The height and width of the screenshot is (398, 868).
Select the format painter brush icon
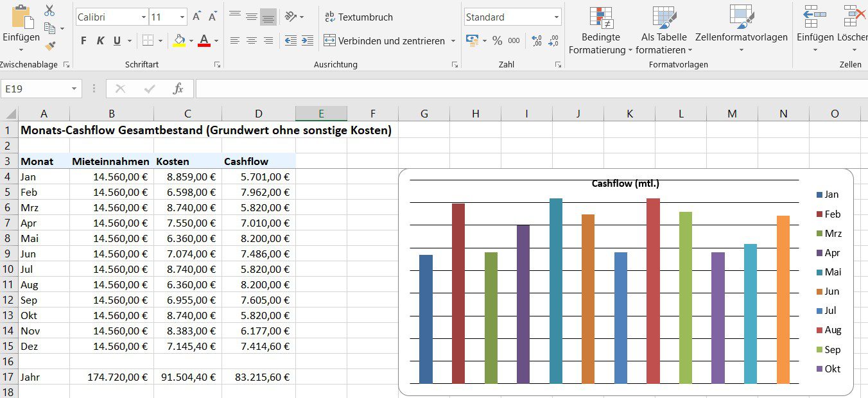[49, 46]
